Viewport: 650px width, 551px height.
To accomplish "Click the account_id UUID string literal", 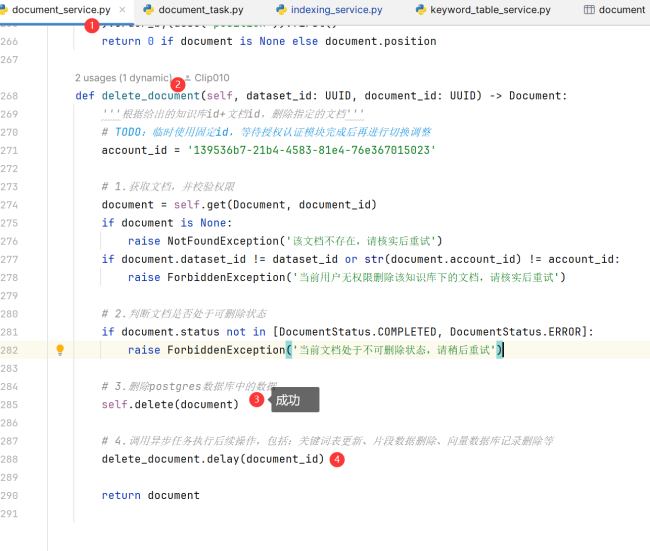I will 311,150.
